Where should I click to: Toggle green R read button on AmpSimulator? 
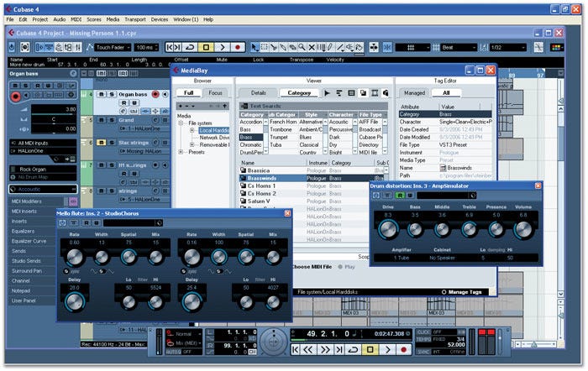click(x=400, y=196)
